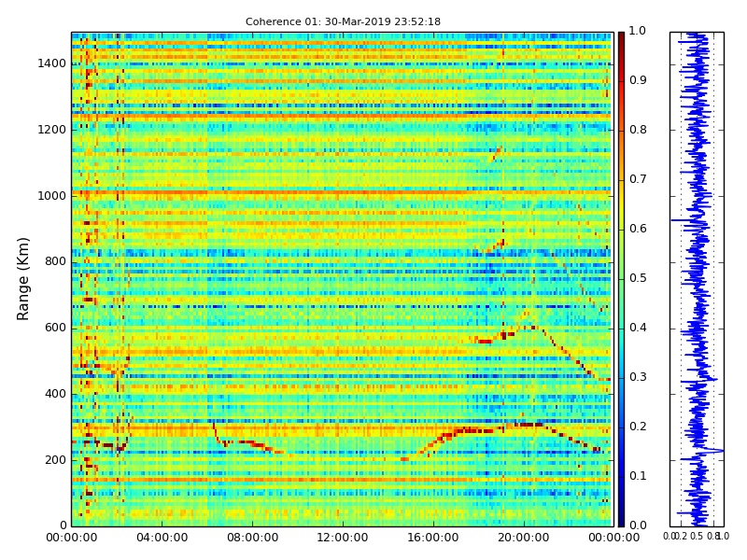Click the 1000 range tick label

click(52, 196)
